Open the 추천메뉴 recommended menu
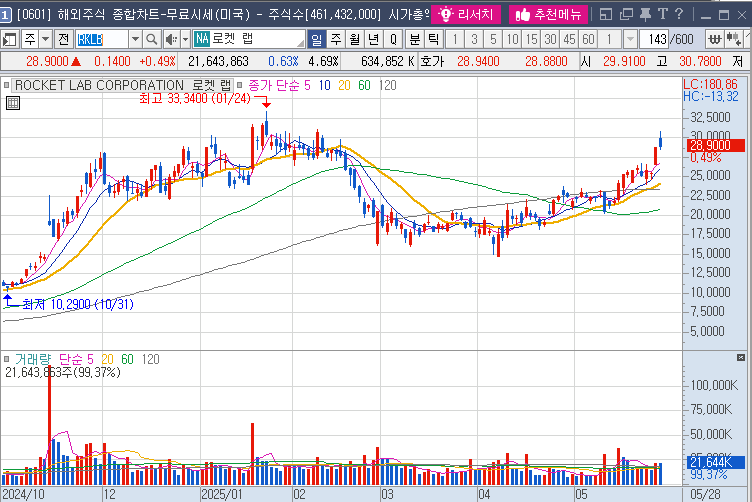 point(548,14)
